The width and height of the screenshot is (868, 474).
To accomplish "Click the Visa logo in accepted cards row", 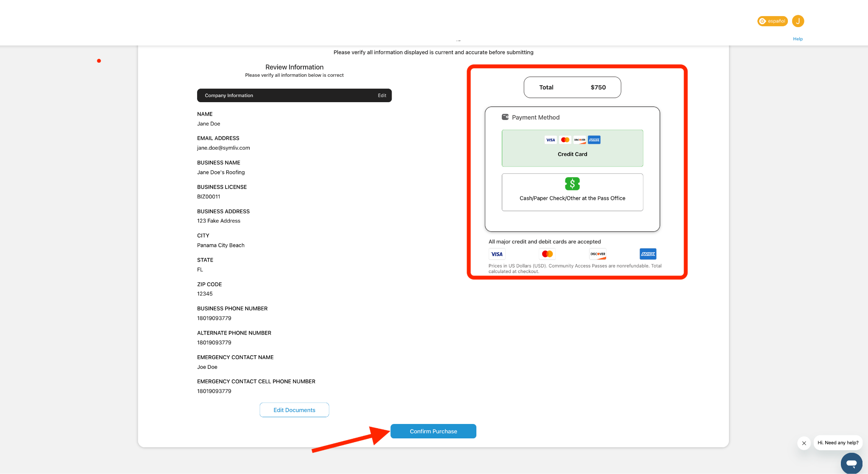I will (x=497, y=254).
